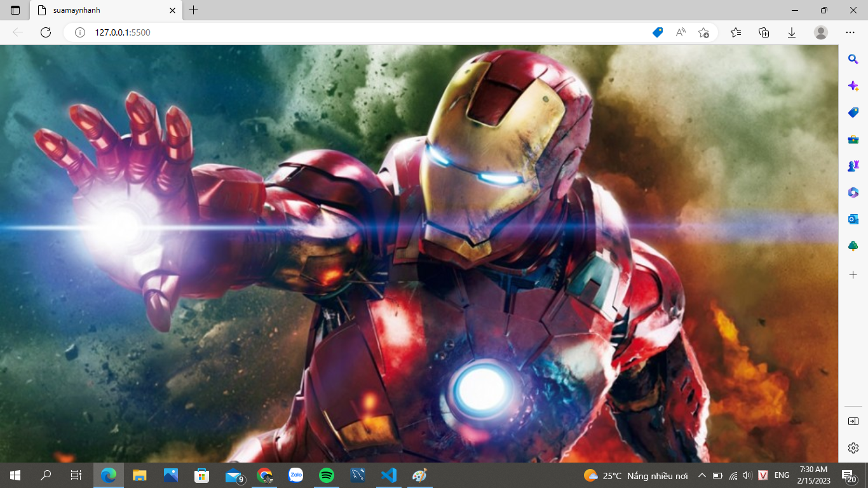Refresh the current page

(46, 32)
